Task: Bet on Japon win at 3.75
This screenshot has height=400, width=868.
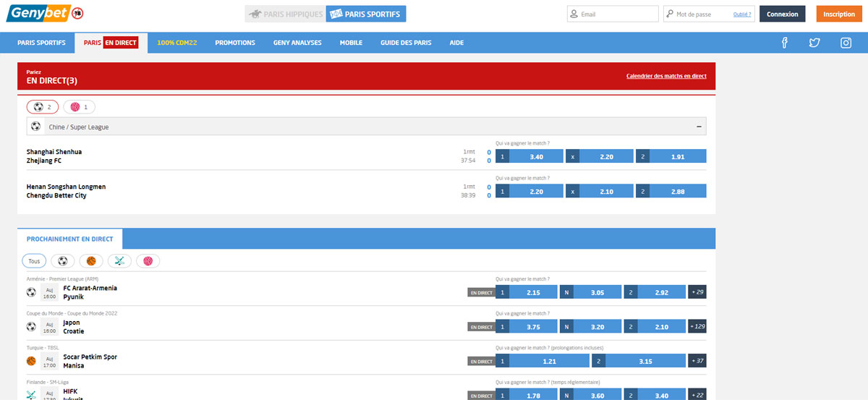Action: click(527, 326)
